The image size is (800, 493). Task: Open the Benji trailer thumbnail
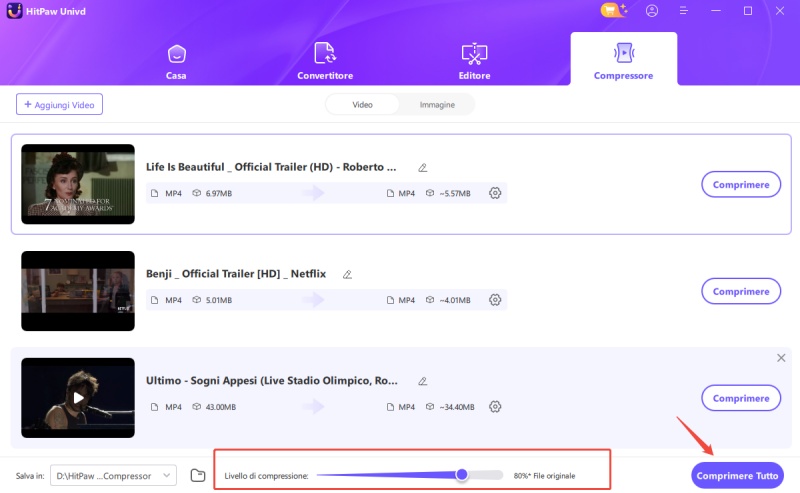(x=78, y=291)
